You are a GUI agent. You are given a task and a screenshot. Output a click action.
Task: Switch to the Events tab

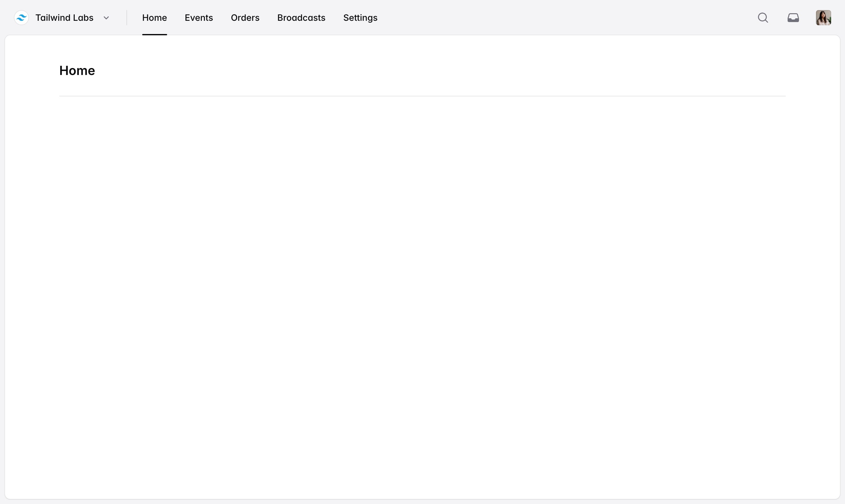(x=199, y=18)
